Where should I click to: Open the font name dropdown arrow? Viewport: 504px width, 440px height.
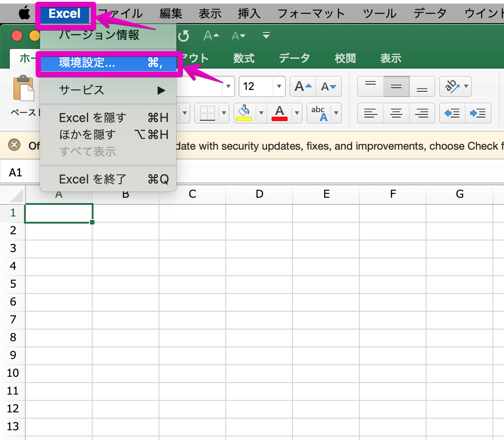(228, 86)
